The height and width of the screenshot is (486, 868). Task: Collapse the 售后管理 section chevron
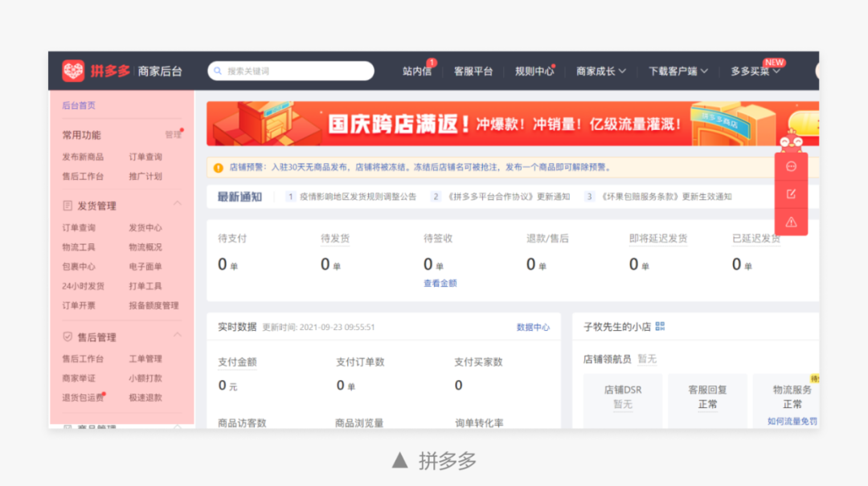177,334
